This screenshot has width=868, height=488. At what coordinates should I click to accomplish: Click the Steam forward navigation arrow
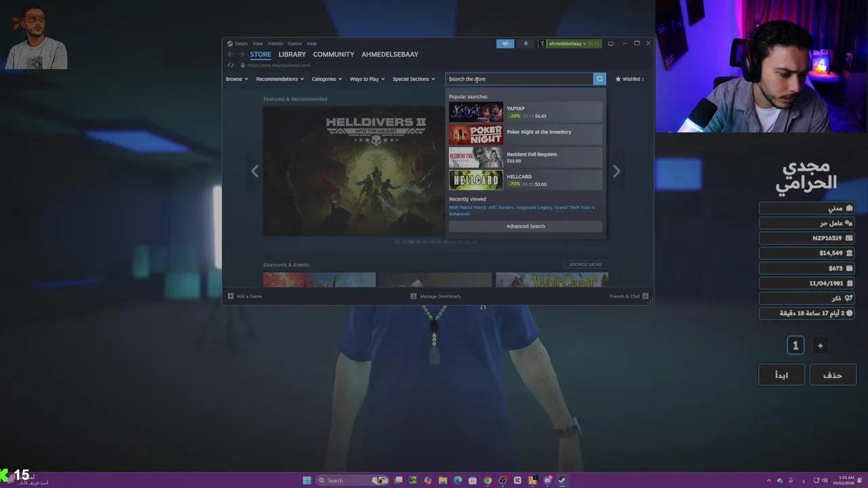[241, 54]
